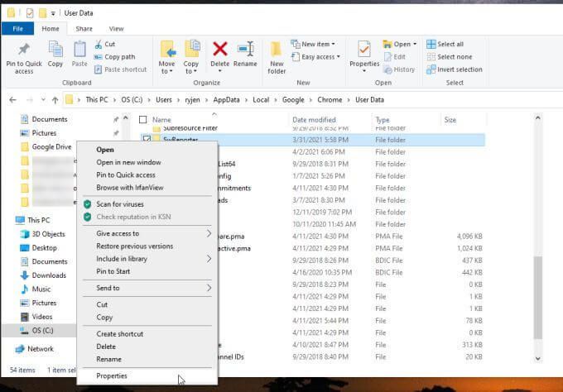Choose Open in the context menu
Screen dimensions: 563x392
(x=147, y=150)
